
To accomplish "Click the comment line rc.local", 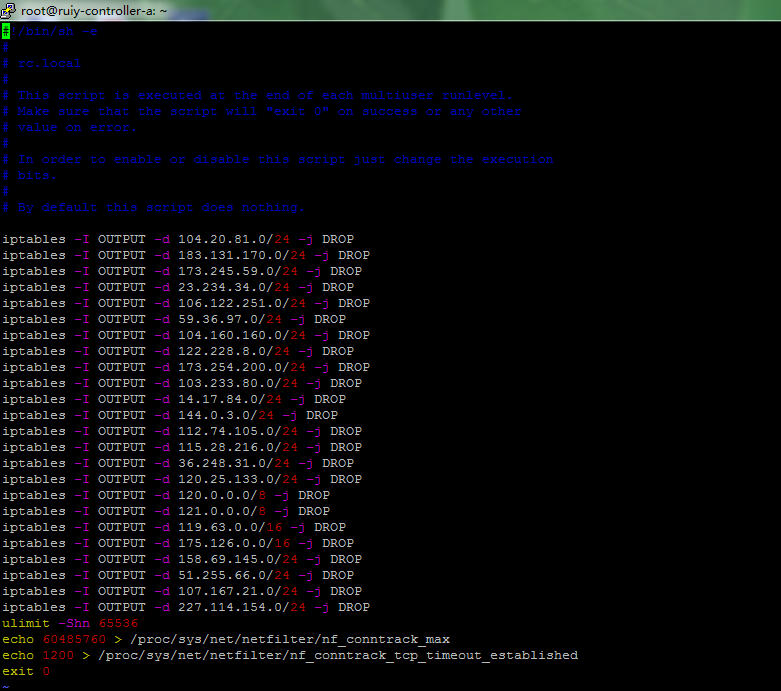I will point(42,63).
